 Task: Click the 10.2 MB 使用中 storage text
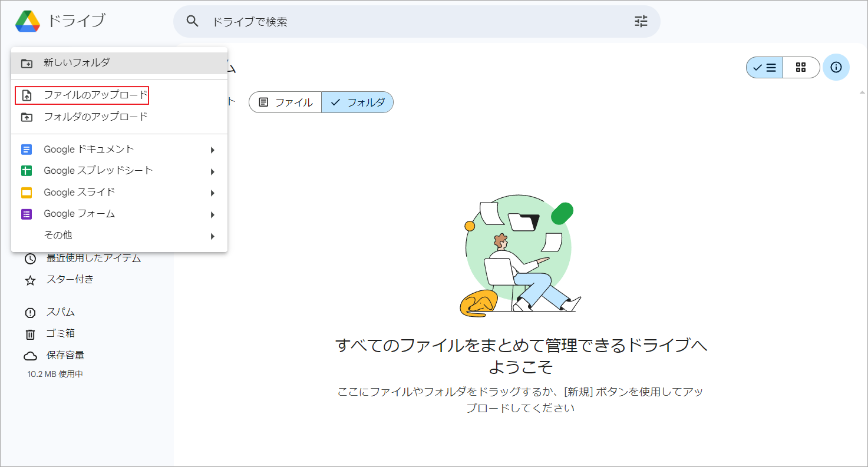[x=55, y=374]
